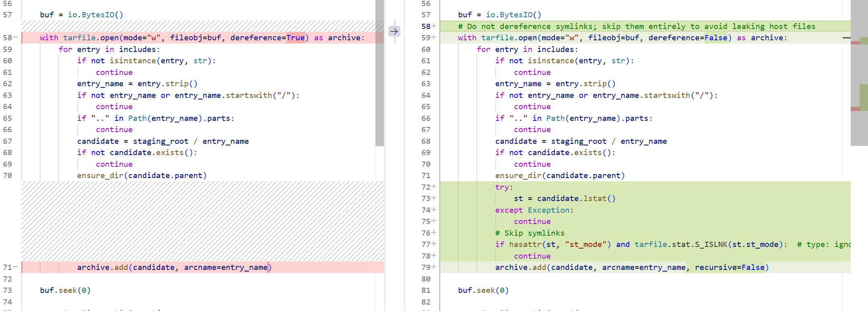Click 'if not isinstance(entry, str):' in left pane

click(146, 61)
